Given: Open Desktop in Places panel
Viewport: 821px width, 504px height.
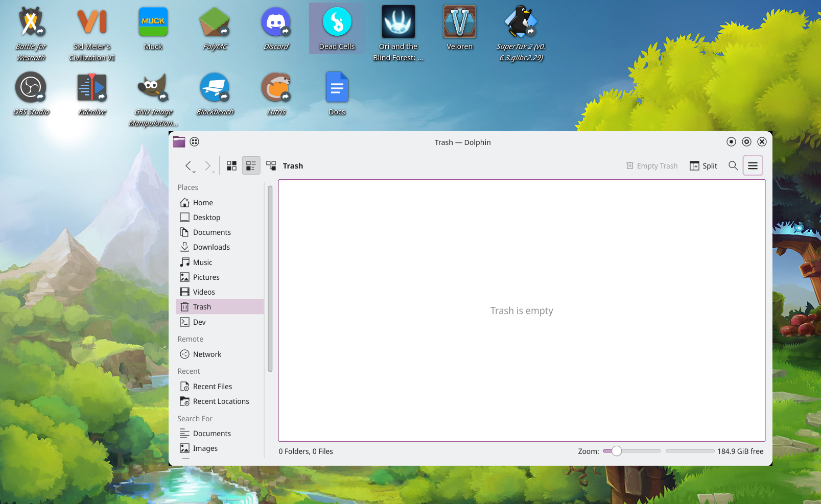Looking at the screenshot, I should pyautogui.click(x=220, y=218).
